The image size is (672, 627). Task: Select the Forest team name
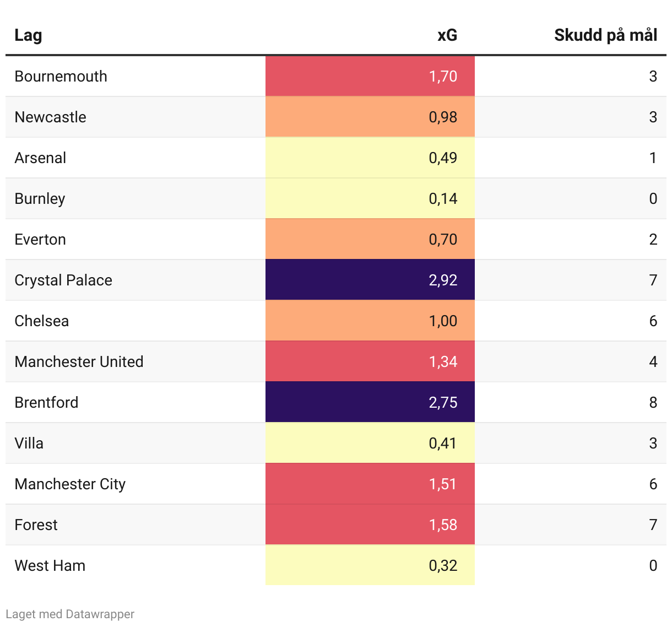[x=36, y=525]
